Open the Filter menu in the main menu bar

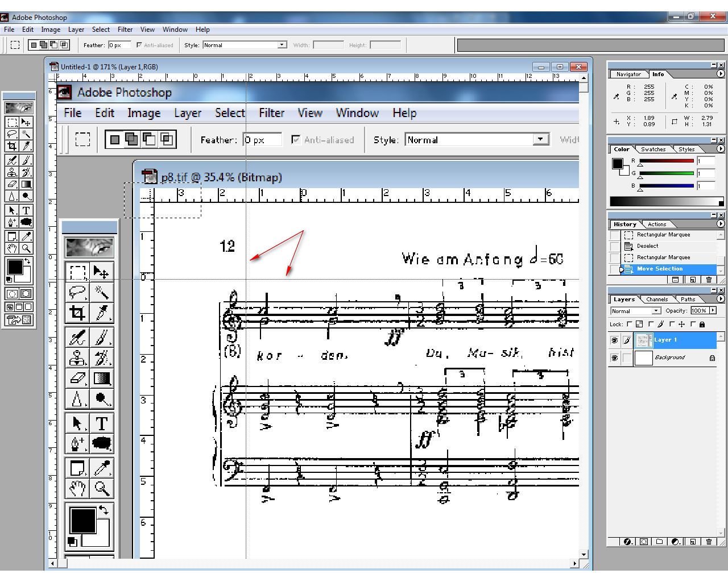[125, 30]
